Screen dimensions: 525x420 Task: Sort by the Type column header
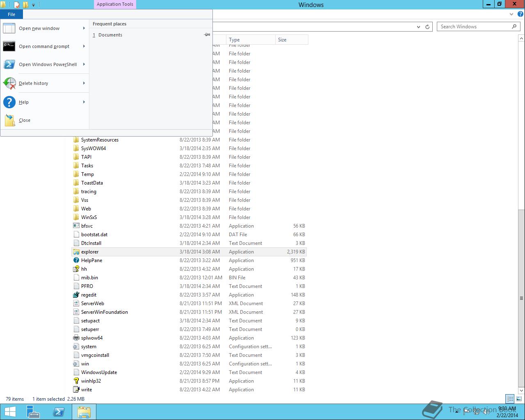click(251, 40)
